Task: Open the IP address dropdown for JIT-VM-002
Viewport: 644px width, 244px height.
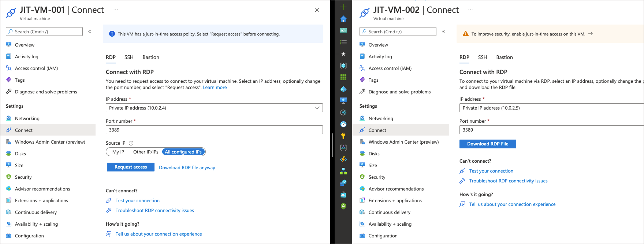Action: (x=551, y=108)
